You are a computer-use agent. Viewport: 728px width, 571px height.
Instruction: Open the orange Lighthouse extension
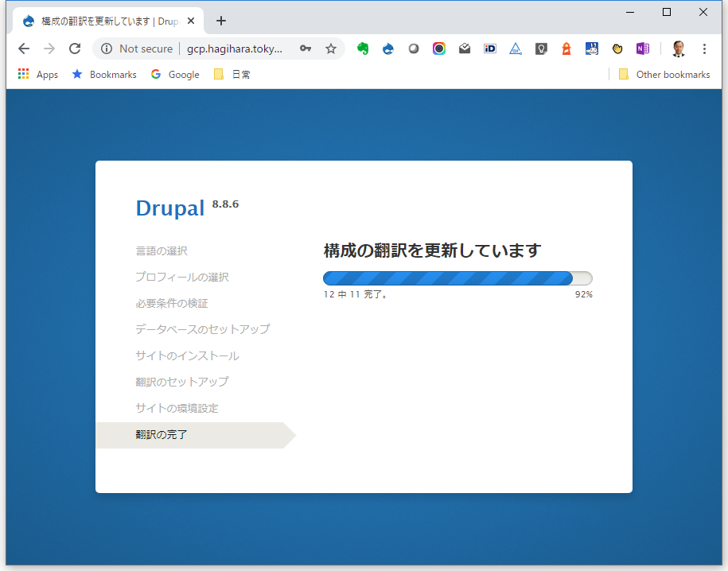coord(566,49)
